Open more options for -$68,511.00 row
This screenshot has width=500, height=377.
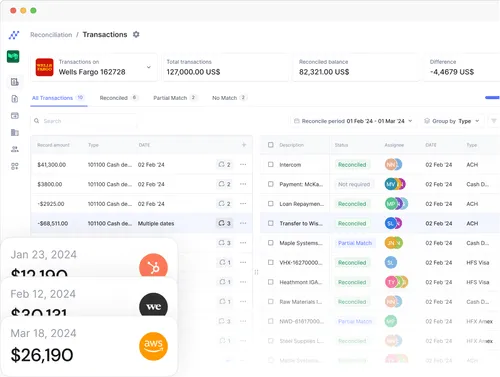[243, 223]
